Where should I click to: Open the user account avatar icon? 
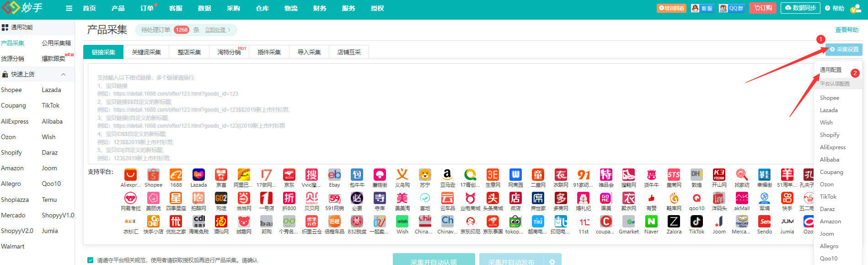click(855, 8)
